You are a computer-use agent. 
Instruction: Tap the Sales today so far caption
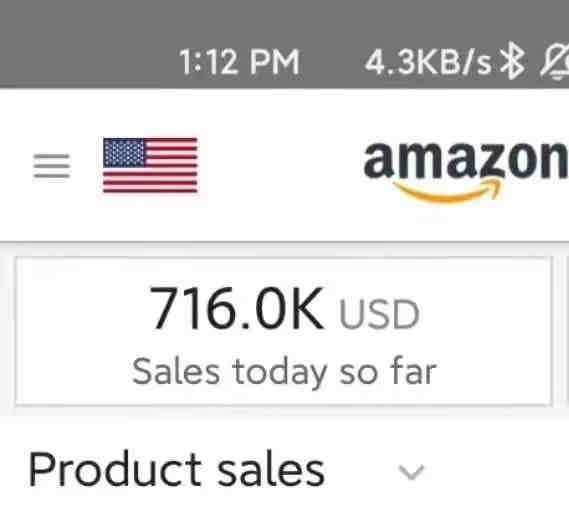(x=284, y=371)
